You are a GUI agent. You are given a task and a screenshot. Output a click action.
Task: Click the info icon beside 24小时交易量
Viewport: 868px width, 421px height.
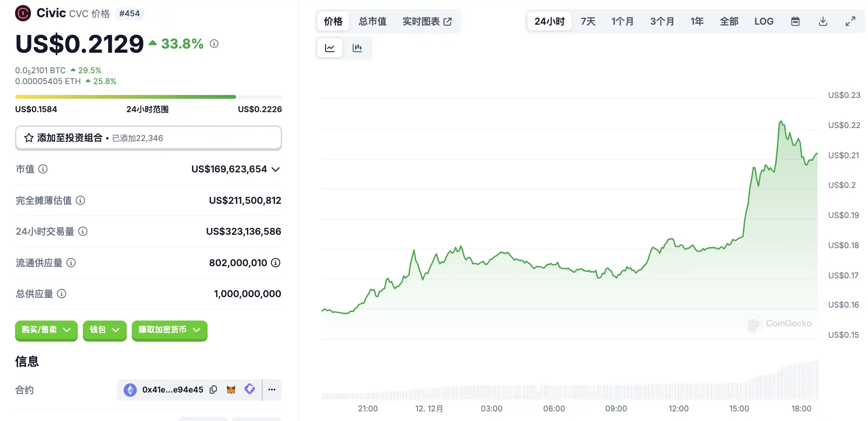pyautogui.click(x=83, y=231)
